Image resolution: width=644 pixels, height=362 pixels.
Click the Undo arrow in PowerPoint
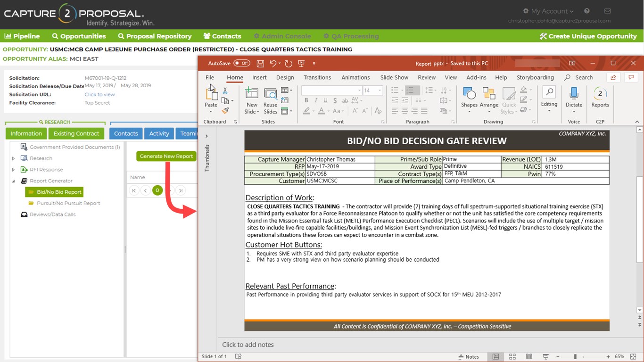click(x=273, y=63)
